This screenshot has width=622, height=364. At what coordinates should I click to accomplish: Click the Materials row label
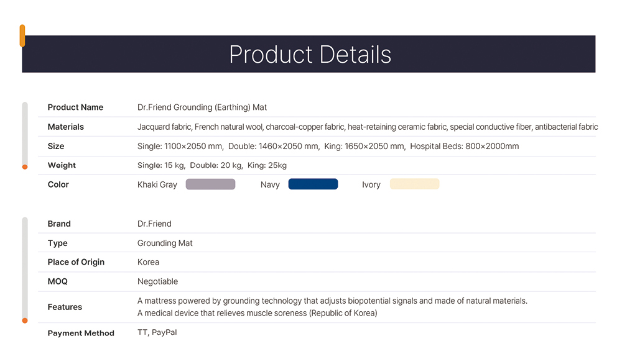[x=66, y=127]
